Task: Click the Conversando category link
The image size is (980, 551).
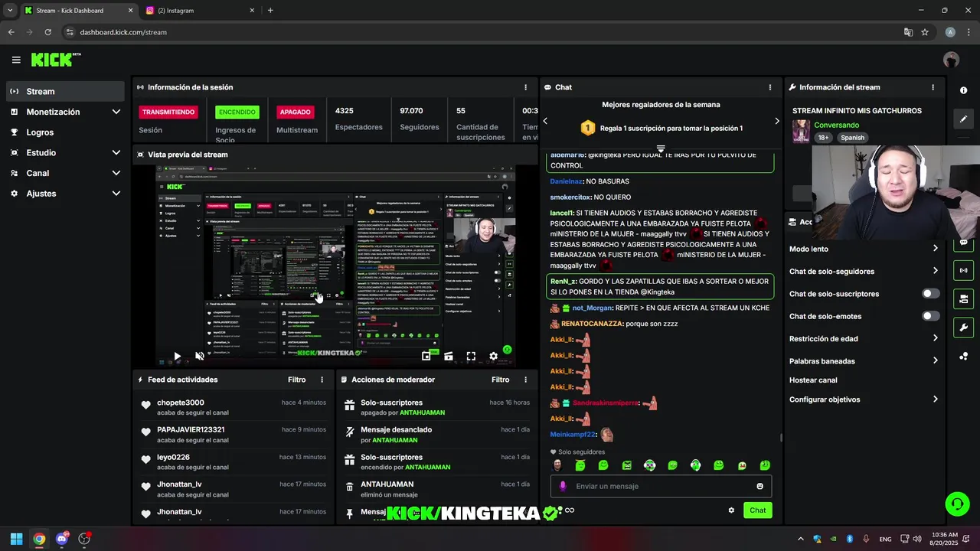Action: (836, 125)
